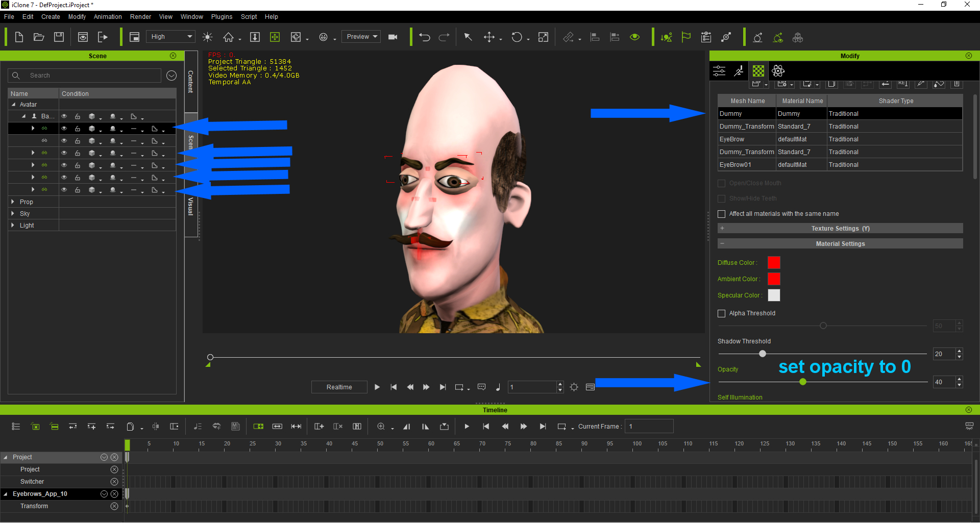The width and height of the screenshot is (980, 523).
Task: Click the sun light toggle icon in the toolbar
Action: pyautogui.click(x=207, y=37)
